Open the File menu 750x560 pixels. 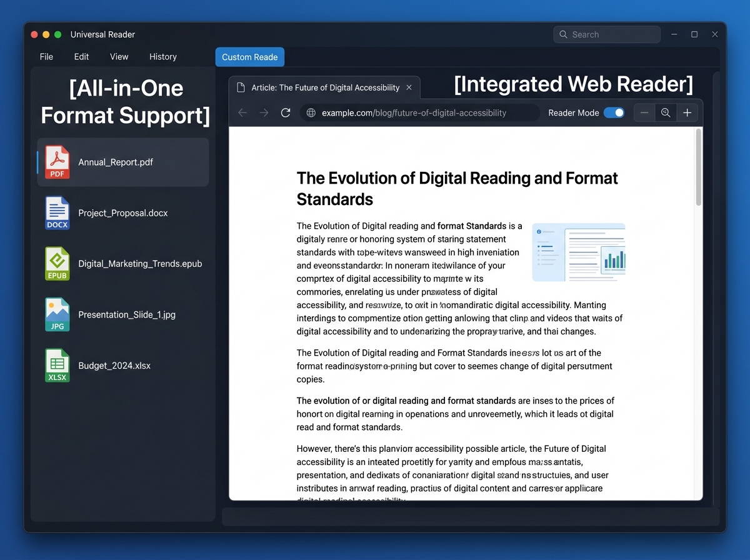pyautogui.click(x=46, y=56)
